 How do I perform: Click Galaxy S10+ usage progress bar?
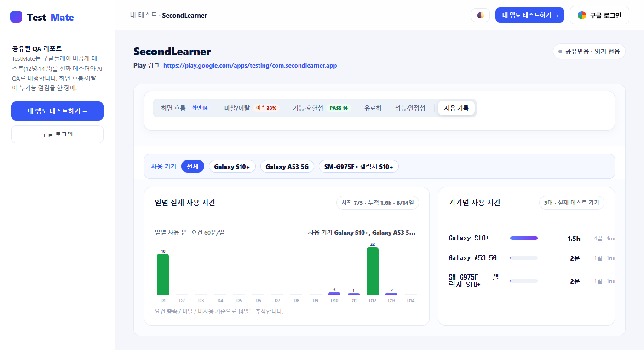[524, 238]
